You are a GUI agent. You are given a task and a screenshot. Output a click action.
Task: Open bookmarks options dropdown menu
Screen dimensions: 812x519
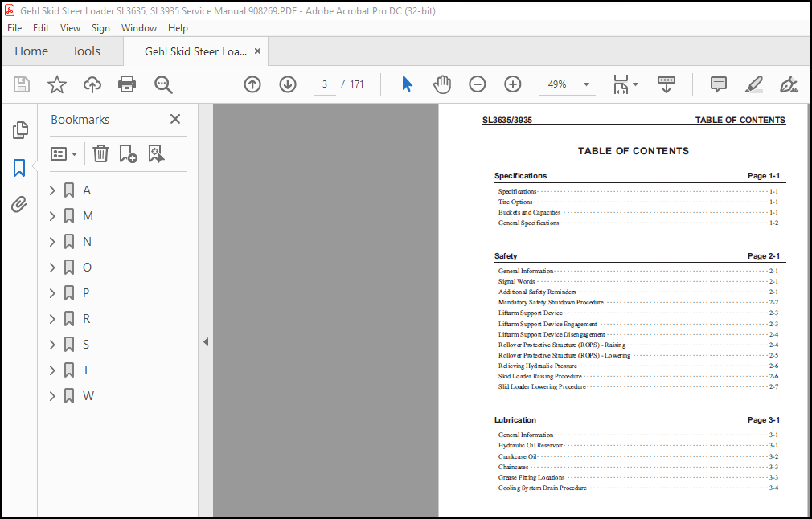tap(64, 153)
